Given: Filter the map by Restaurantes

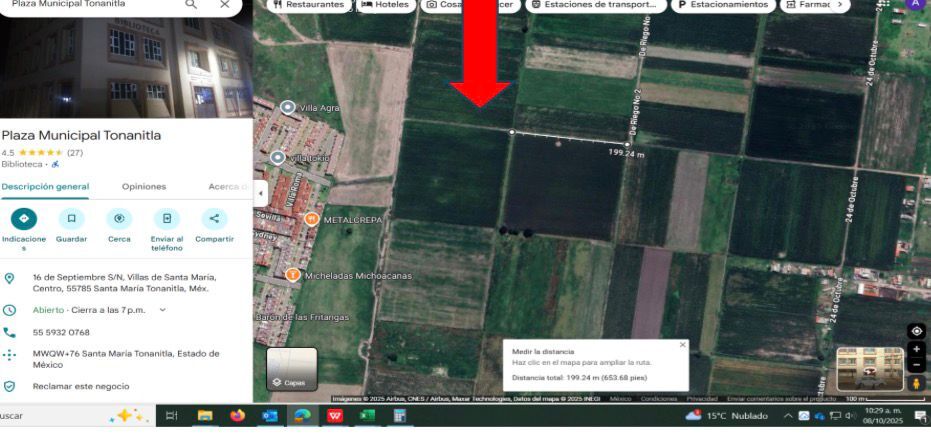Looking at the screenshot, I should coord(309,5).
